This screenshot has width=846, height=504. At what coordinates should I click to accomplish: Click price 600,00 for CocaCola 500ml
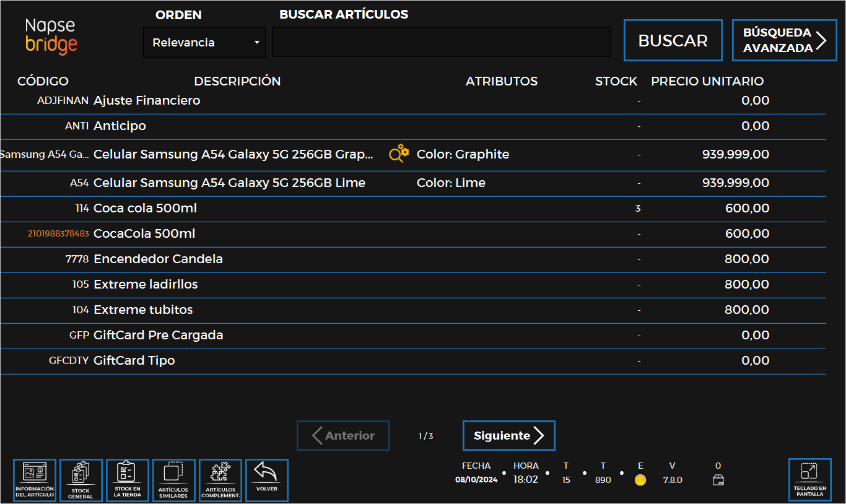coord(748,233)
